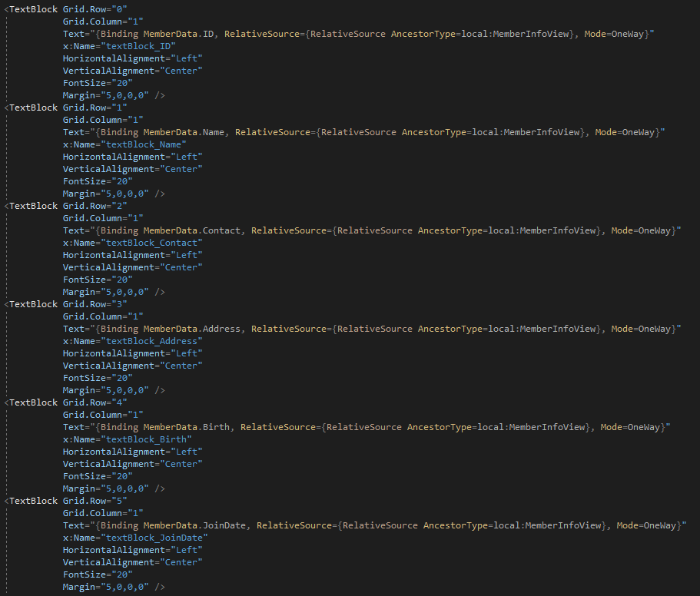700x596 pixels.
Task: Place cursor on MemberData.JoinDate binding path
Action: (x=194, y=525)
